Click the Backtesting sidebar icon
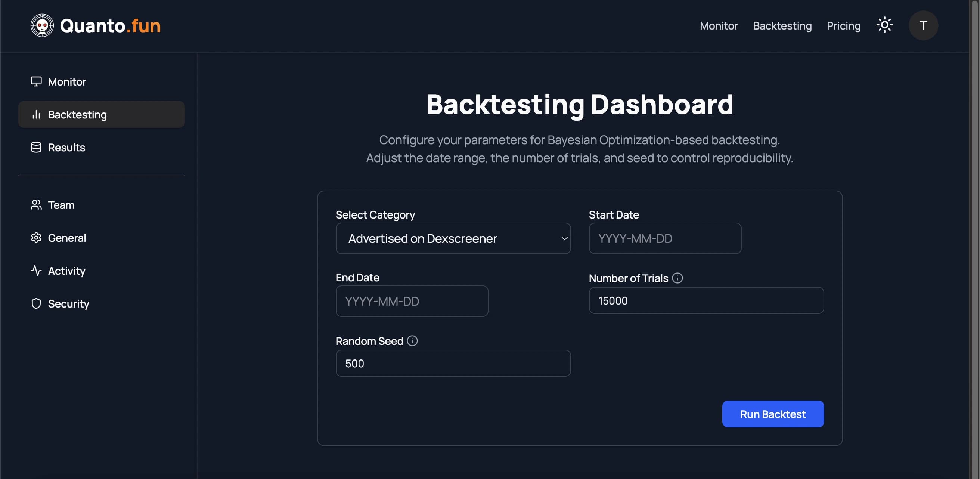 (x=35, y=114)
